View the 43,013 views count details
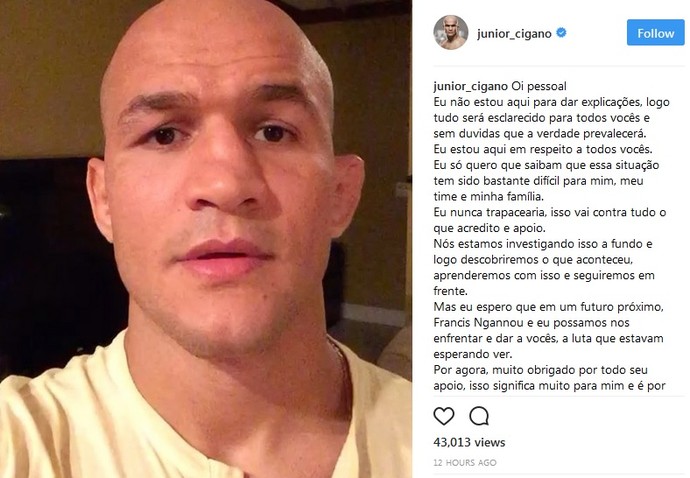 click(469, 442)
